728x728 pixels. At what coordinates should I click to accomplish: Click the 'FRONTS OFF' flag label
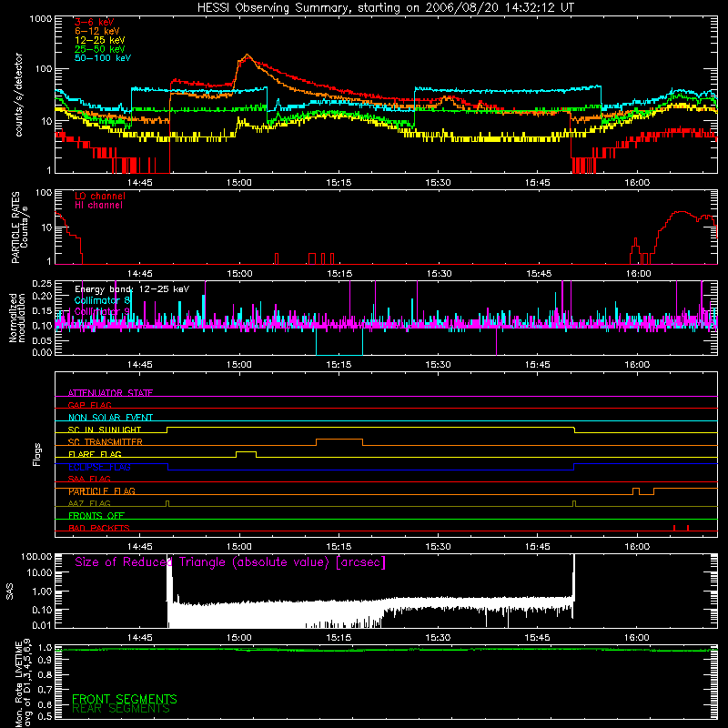point(96,516)
